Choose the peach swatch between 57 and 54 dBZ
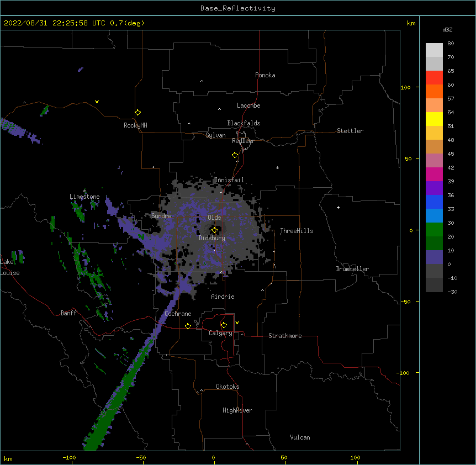The width and height of the screenshot is (476, 465). click(x=434, y=105)
